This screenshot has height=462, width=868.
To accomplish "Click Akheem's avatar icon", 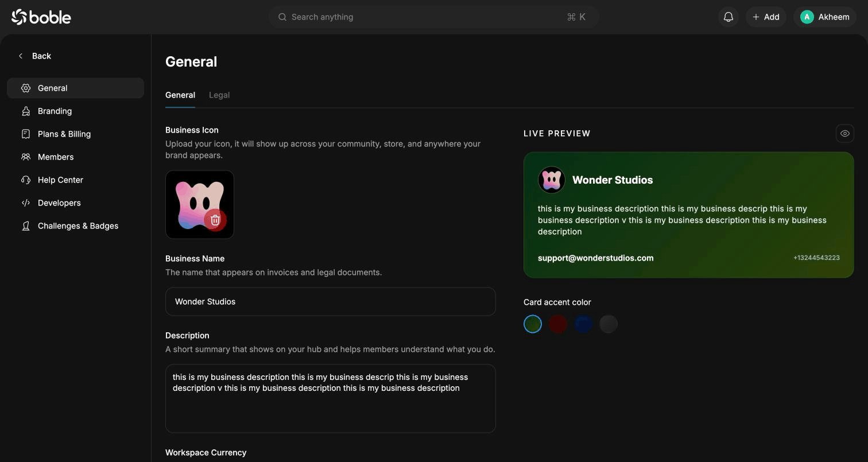I will coord(807,17).
